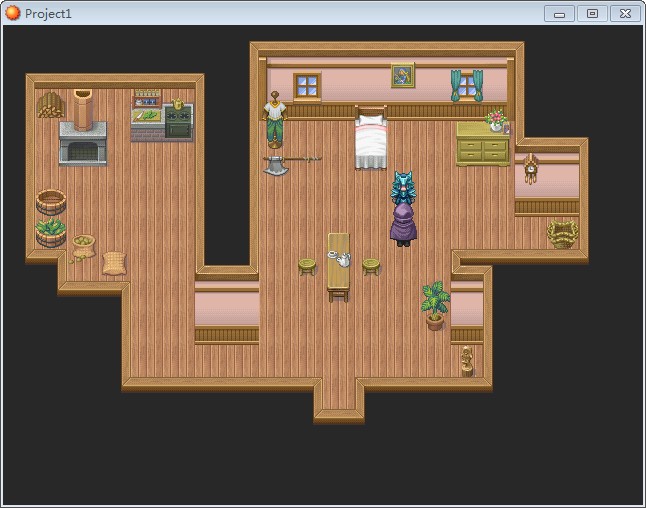Minimize the Project1 window
This screenshot has height=508, width=646.
(x=559, y=14)
